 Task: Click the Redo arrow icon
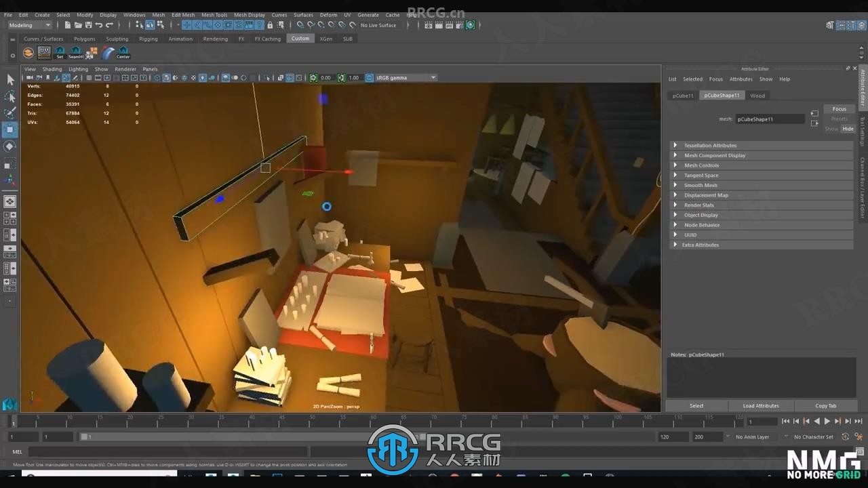109,25
